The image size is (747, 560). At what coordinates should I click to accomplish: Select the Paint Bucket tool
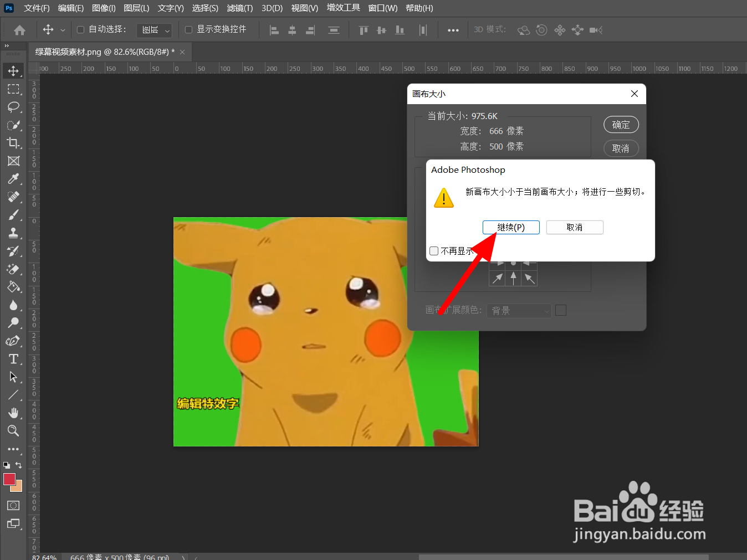tap(13, 287)
